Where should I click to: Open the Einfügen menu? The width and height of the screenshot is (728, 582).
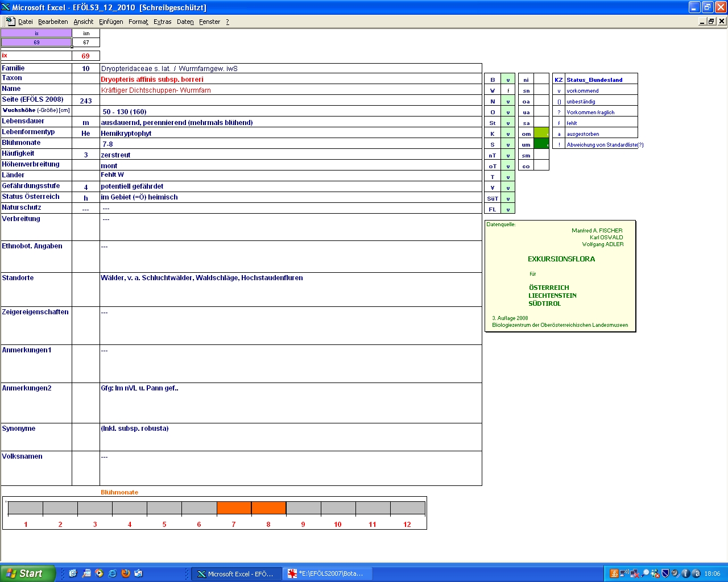[x=111, y=22]
